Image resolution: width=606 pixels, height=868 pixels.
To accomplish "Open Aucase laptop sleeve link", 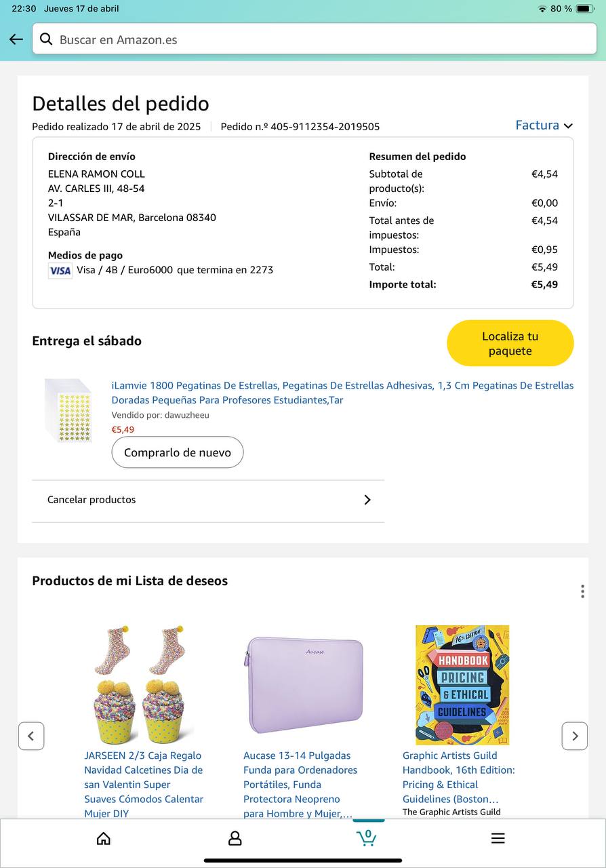I will click(300, 784).
